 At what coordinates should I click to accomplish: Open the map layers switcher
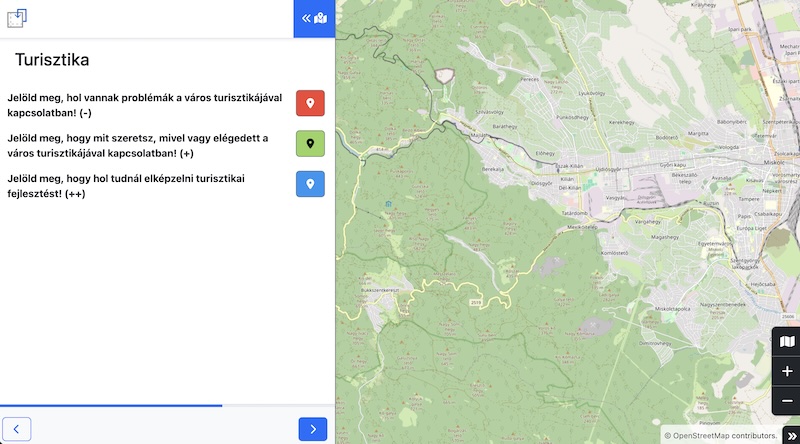click(x=787, y=341)
